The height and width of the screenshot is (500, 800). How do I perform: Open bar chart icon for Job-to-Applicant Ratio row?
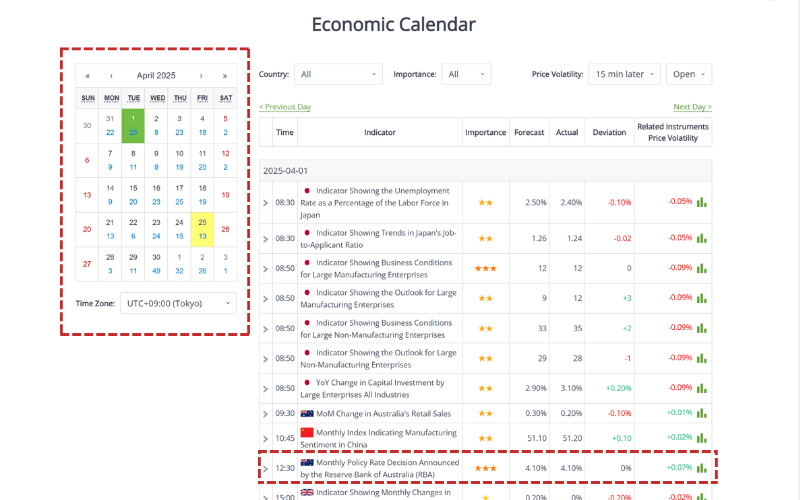click(702, 238)
